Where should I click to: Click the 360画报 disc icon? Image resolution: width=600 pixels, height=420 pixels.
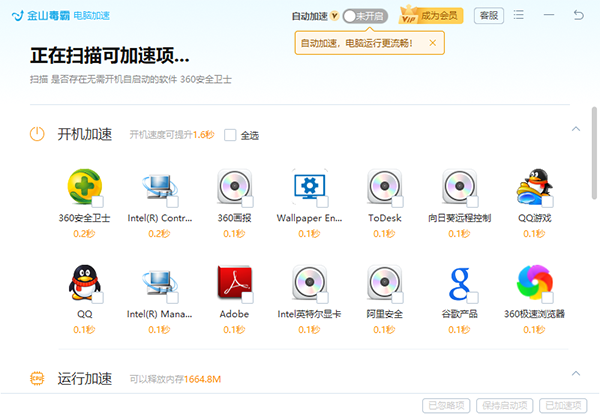tap(235, 186)
